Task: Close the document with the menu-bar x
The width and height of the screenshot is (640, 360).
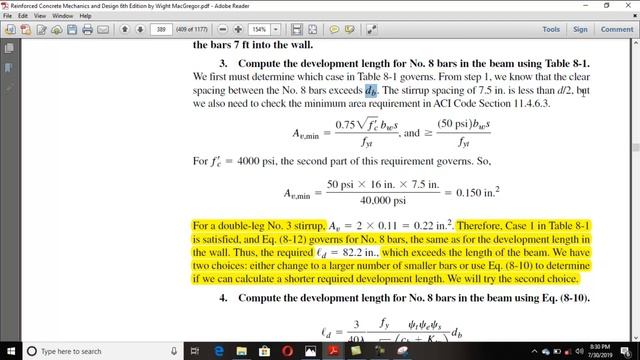Action: [x=635, y=16]
